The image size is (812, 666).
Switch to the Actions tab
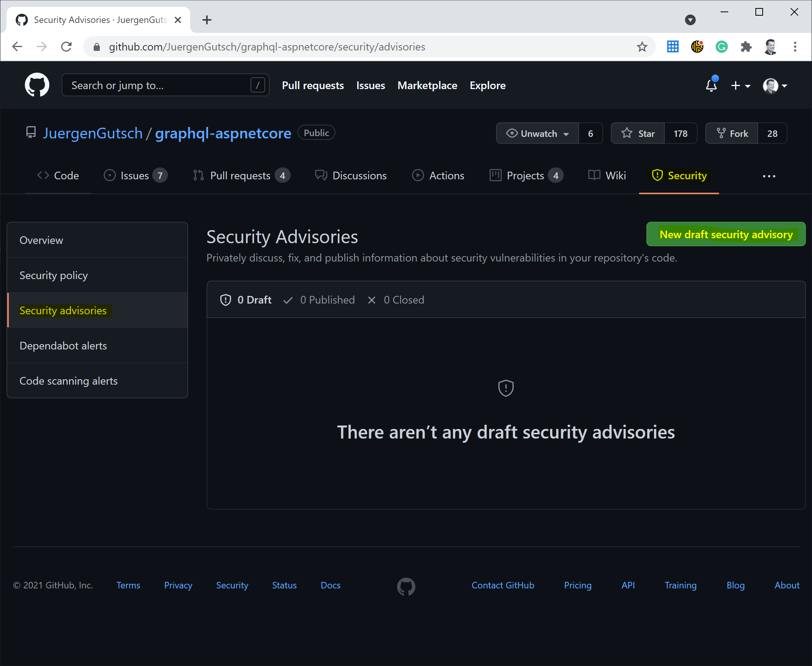(438, 176)
